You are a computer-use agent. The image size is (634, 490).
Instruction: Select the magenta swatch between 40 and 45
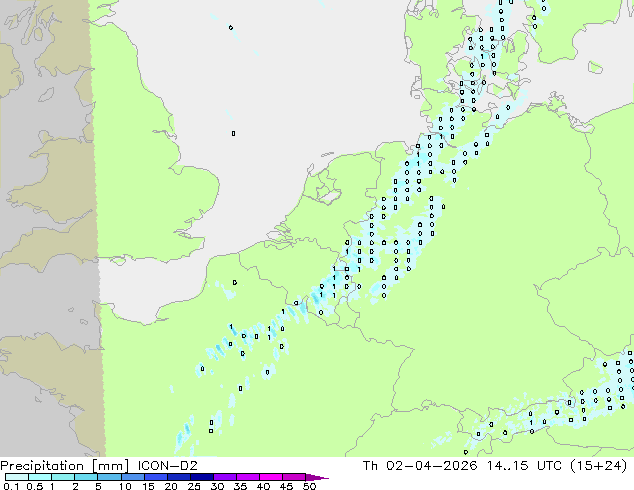coord(271,477)
